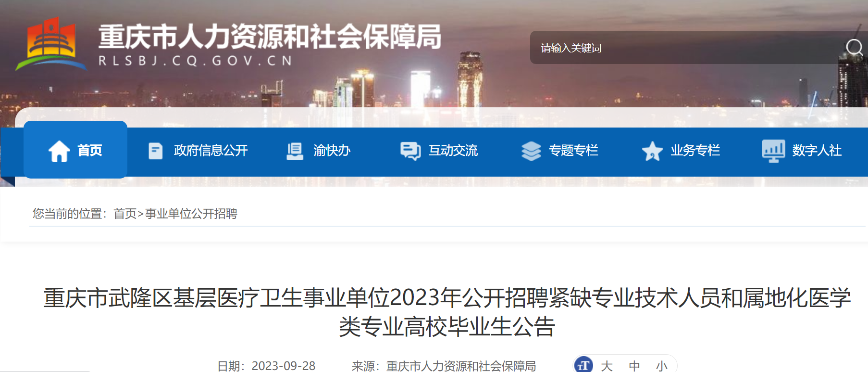Click the keyword search input field
868x372 pixels.
point(687,48)
